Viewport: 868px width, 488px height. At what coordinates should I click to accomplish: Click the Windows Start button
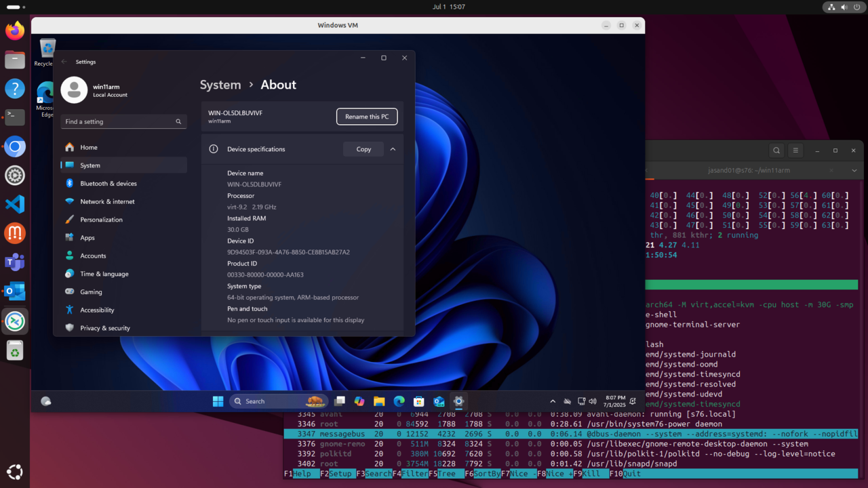coord(218,401)
